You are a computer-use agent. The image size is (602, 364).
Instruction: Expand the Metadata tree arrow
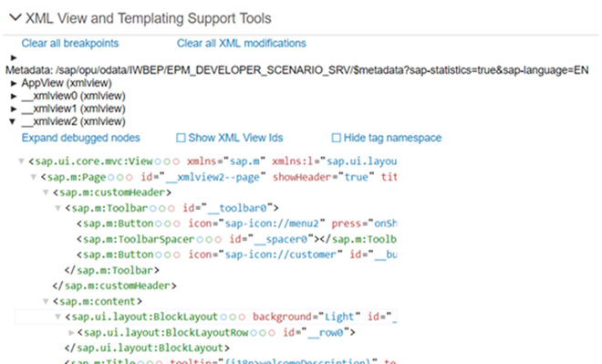(14, 58)
